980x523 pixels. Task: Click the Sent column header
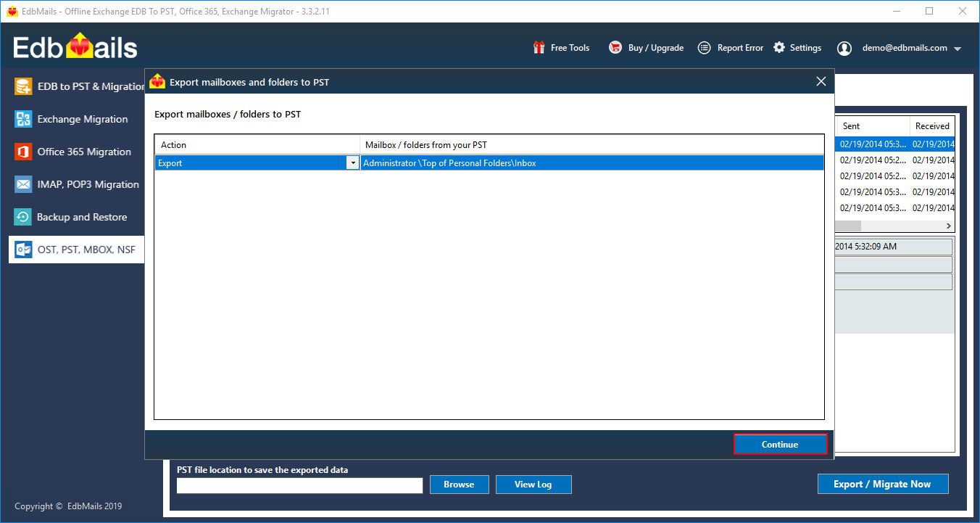click(873, 126)
